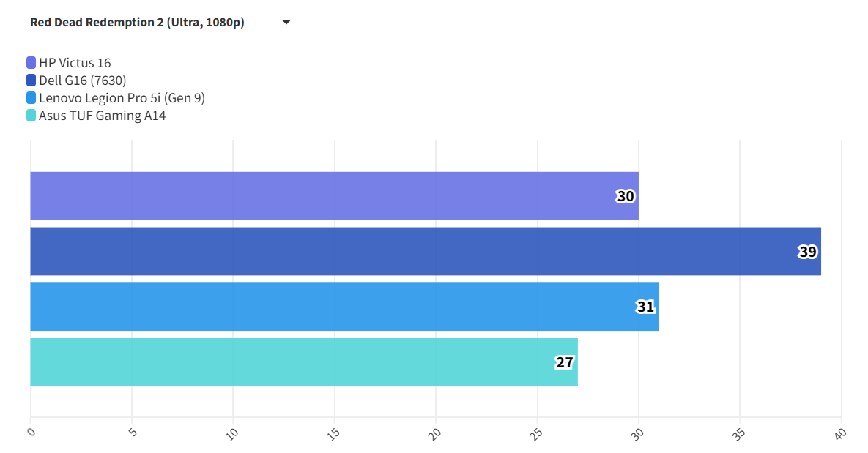Click the dropdown arrow beside the benchmark title

[x=286, y=23]
